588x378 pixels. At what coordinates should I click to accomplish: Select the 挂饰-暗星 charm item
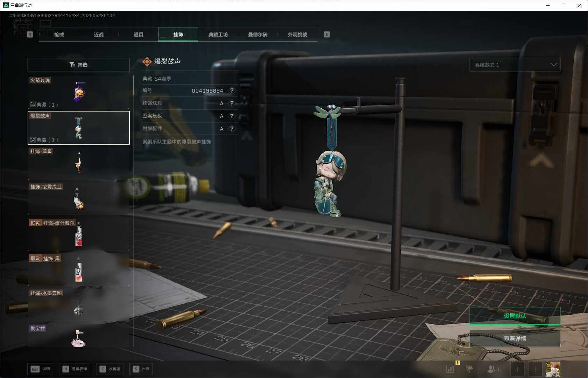[x=79, y=163]
